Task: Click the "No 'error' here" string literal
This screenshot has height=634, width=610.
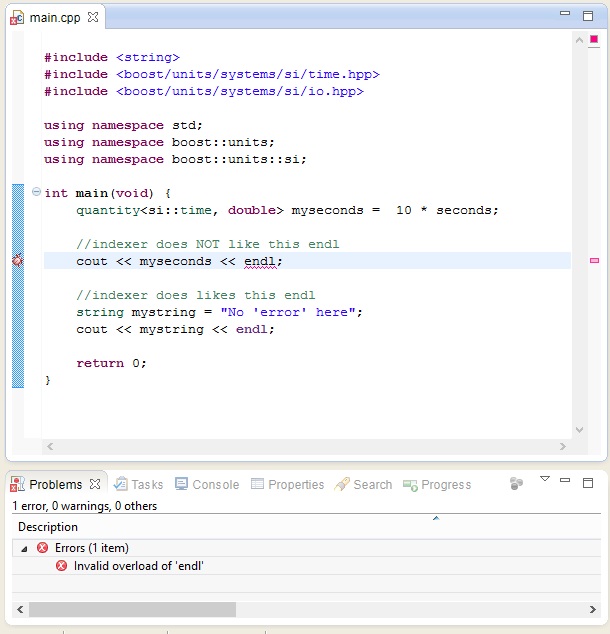Action: [x=288, y=312]
